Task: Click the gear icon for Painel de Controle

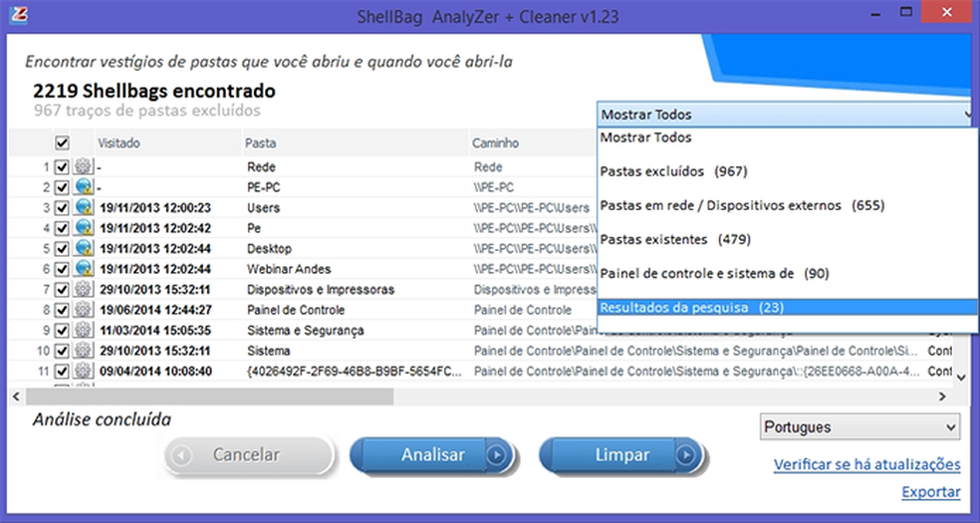Action: (83, 310)
